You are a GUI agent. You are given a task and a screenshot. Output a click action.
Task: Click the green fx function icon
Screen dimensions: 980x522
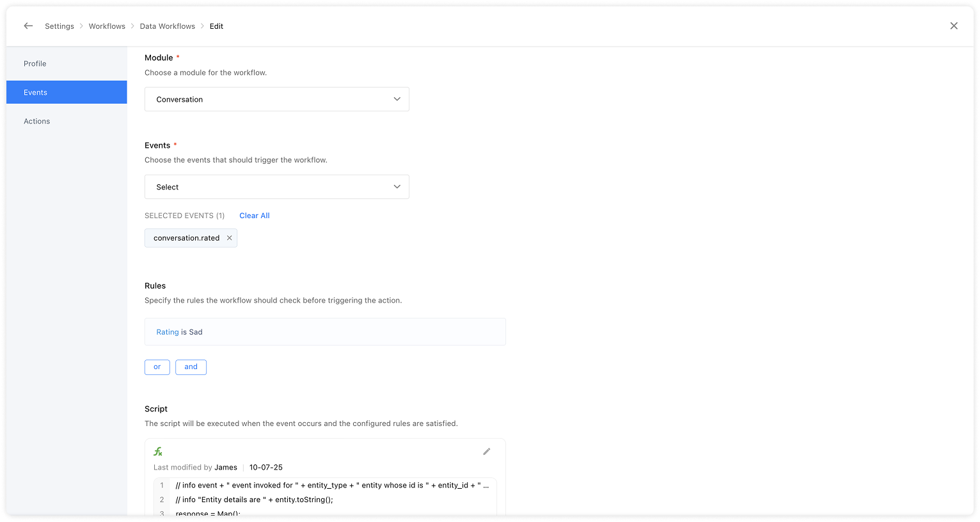tap(158, 451)
